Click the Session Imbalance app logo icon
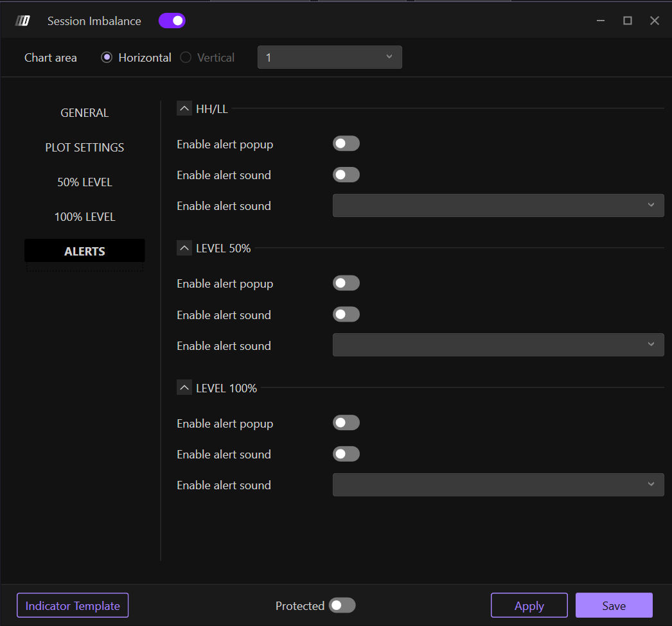Image resolution: width=672 pixels, height=626 pixels. point(22,21)
